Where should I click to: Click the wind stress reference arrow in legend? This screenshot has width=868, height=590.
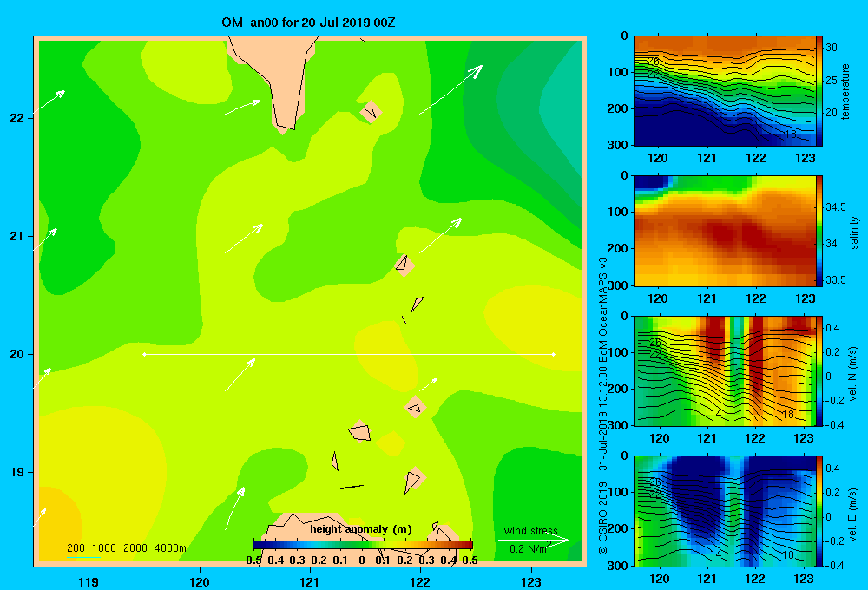534,540
